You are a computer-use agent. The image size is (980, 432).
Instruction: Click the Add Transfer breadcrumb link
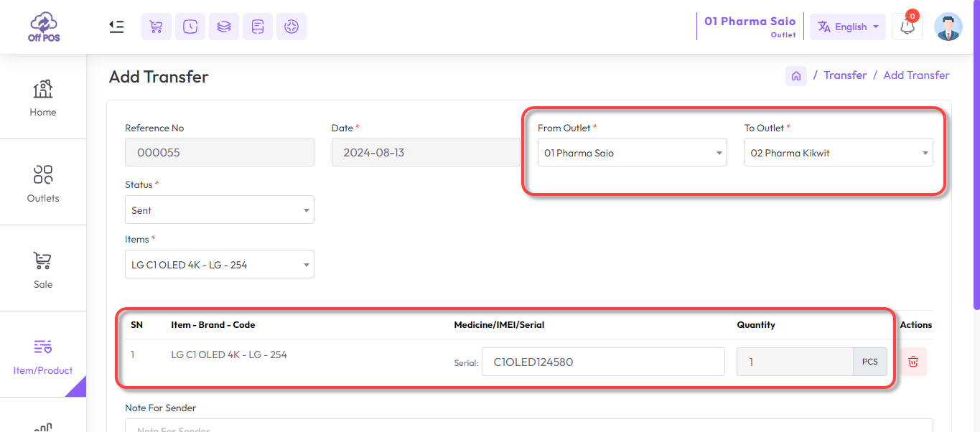(x=916, y=75)
